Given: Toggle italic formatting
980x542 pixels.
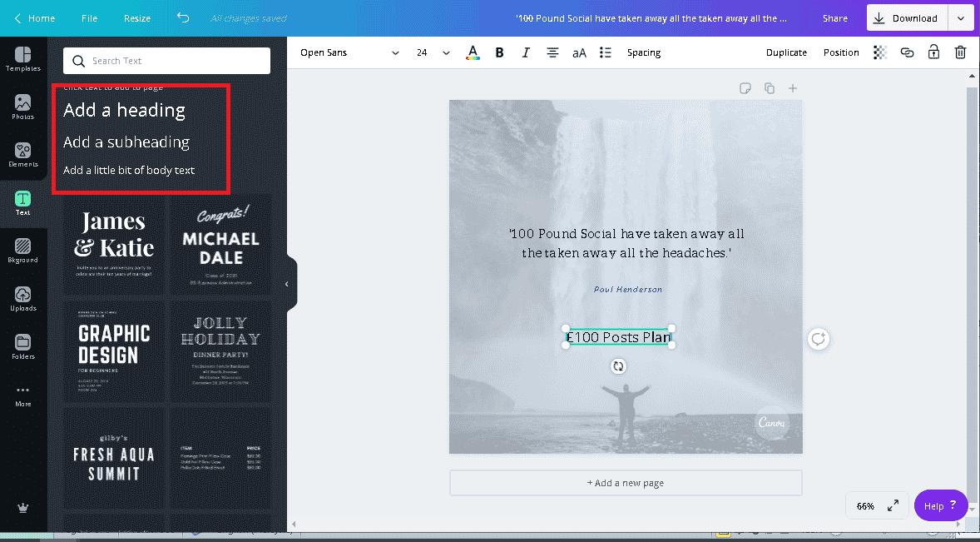Looking at the screenshot, I should point(526,52).
